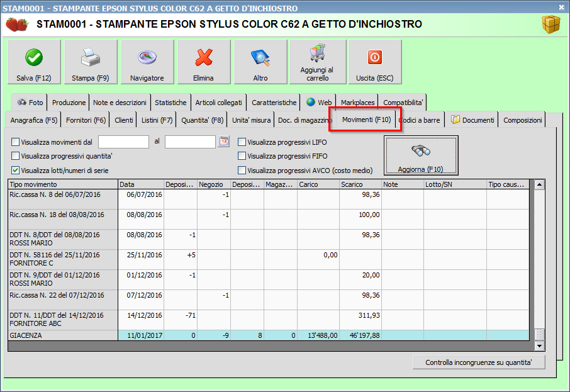
Task: Enable Visualizza progressivi quantita' checkbox
Action: coord(15,156)
